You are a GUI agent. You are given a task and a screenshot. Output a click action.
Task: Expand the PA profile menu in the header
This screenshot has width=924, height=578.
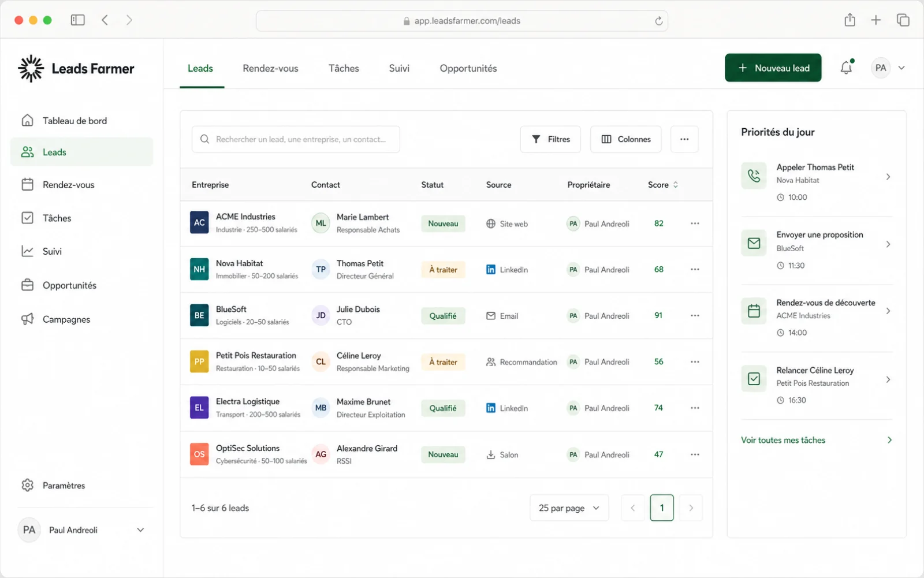pos(901,68)
